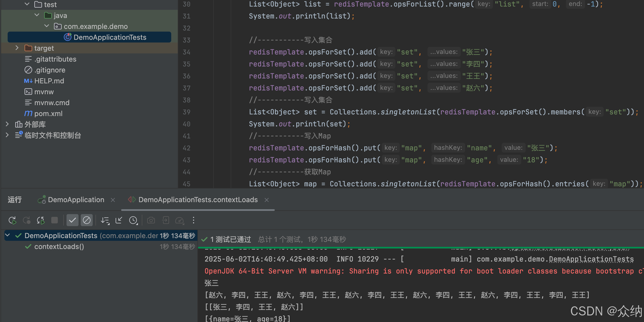
Task: Toggle Show Ignored tests button
Action: pyautogui.click(x=87, y=220)
